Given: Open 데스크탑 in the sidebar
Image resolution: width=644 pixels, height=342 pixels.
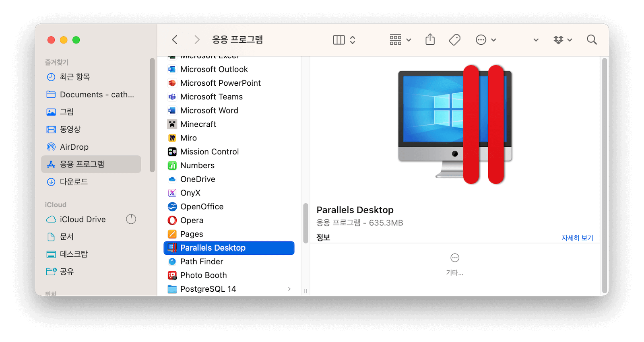Looking at the screenshot, I should coord(91,254).
